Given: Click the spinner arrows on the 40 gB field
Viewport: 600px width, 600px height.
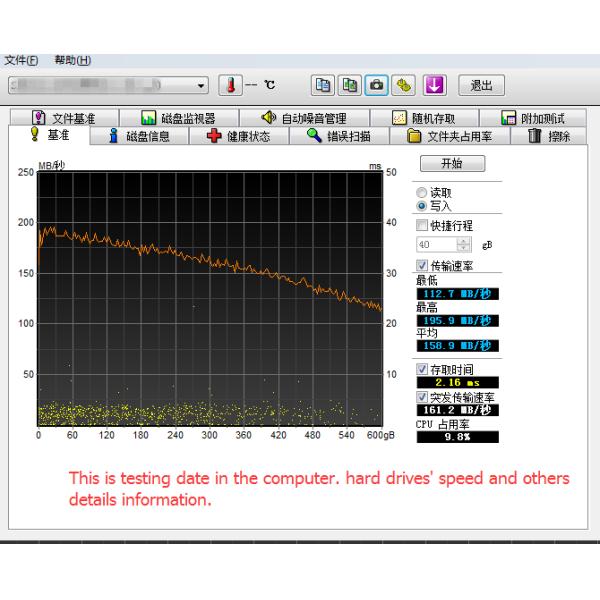Looking at the screenshot, I should click(463, 244).
